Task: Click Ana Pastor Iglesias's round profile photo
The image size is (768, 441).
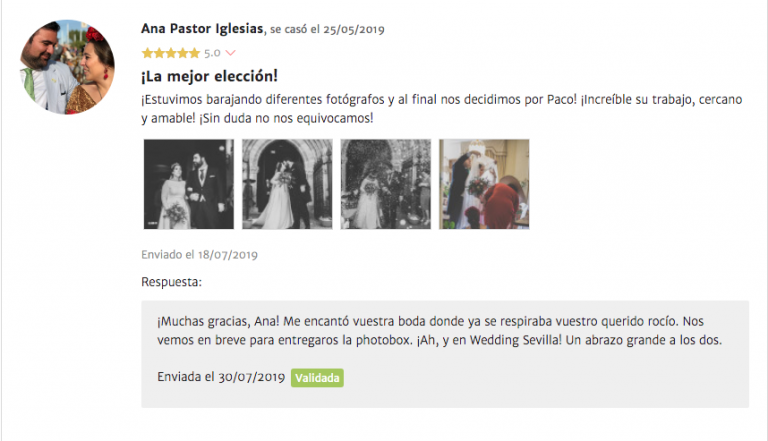Action: tap(67, 67)
